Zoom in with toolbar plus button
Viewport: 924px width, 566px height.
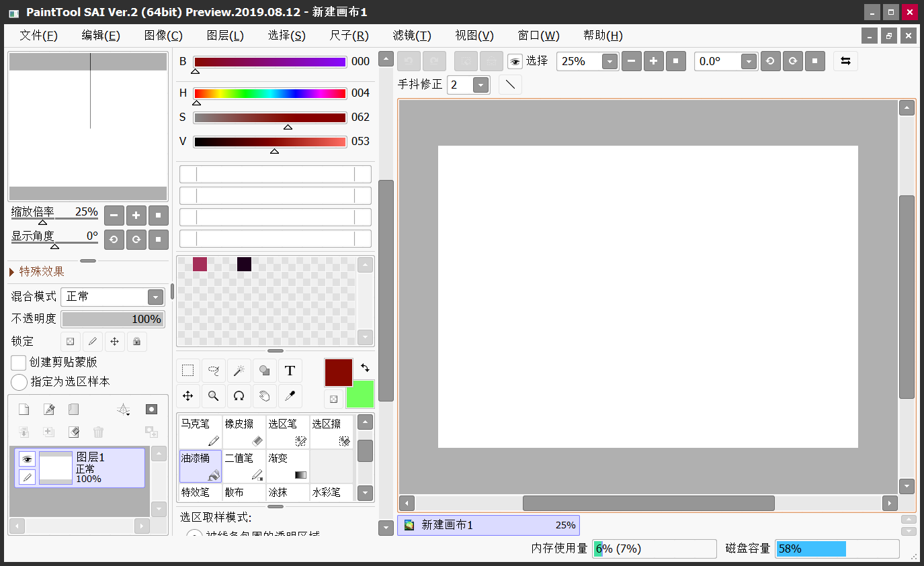(x=653, y=61)
